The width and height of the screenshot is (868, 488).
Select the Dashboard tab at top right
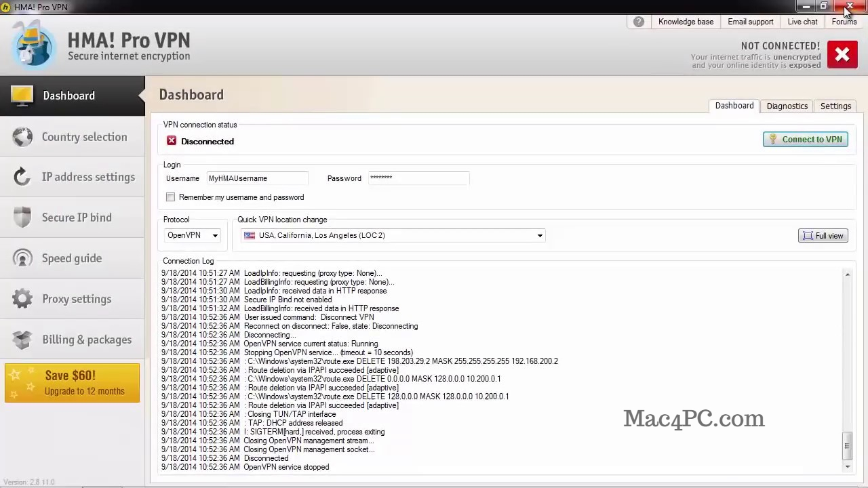pyautogui.click(x=734, y=106)
